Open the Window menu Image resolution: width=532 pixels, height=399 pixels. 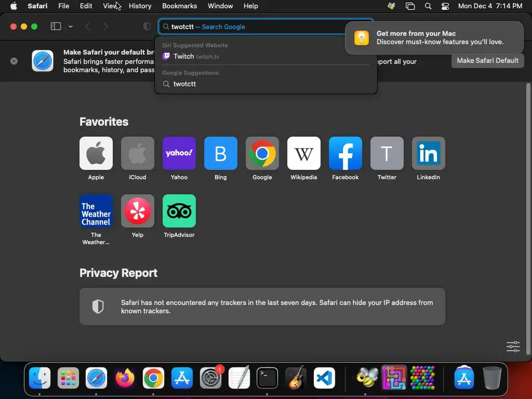220,6
